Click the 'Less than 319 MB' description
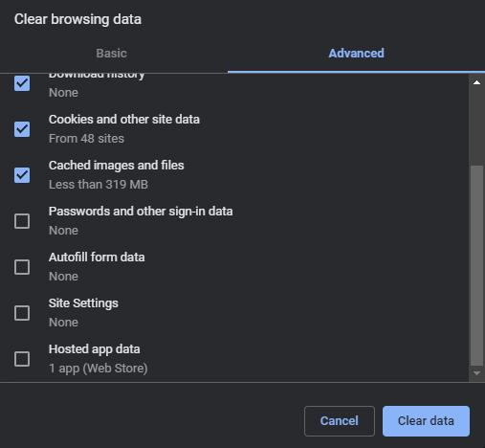This screenshot has width=485, height=448. click(99, 185)
